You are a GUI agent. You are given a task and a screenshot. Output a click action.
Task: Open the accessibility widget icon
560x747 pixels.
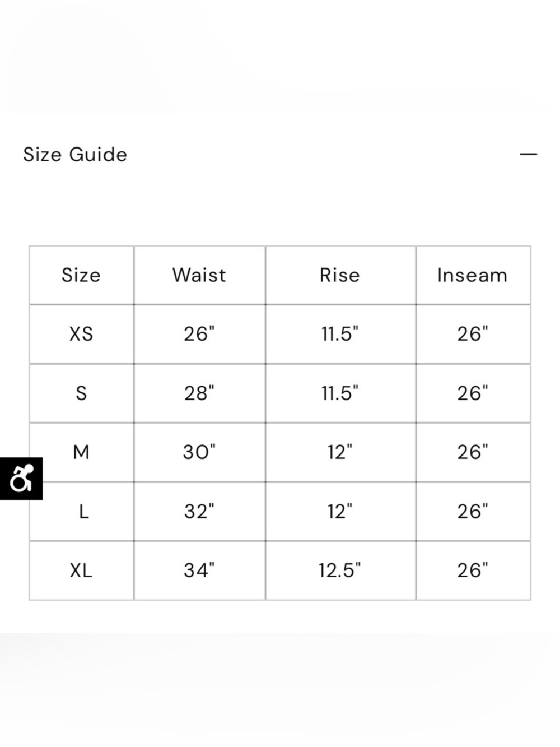[21, 479]
